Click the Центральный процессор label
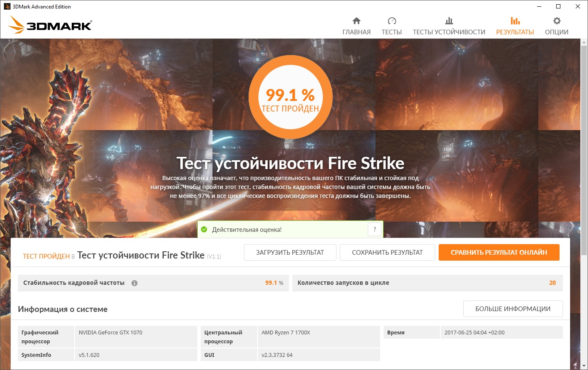 [223, 337]
